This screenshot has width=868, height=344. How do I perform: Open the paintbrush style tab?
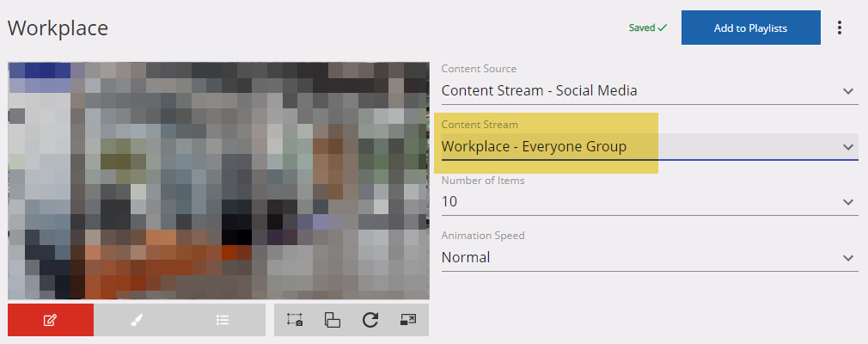pyautogui.click(x=137, y=320)
